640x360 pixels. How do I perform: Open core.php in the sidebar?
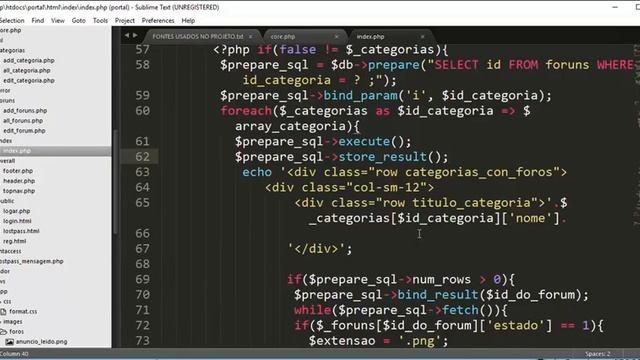coord(11,30)
